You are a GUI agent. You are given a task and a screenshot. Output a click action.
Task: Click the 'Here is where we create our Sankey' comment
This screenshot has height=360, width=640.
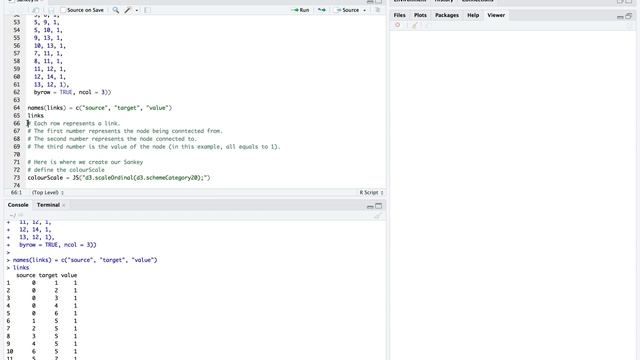tap(85, 162)
